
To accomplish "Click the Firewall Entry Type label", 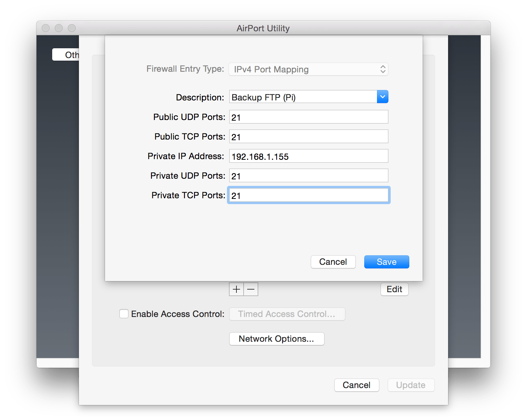I will tap(185, 69).
